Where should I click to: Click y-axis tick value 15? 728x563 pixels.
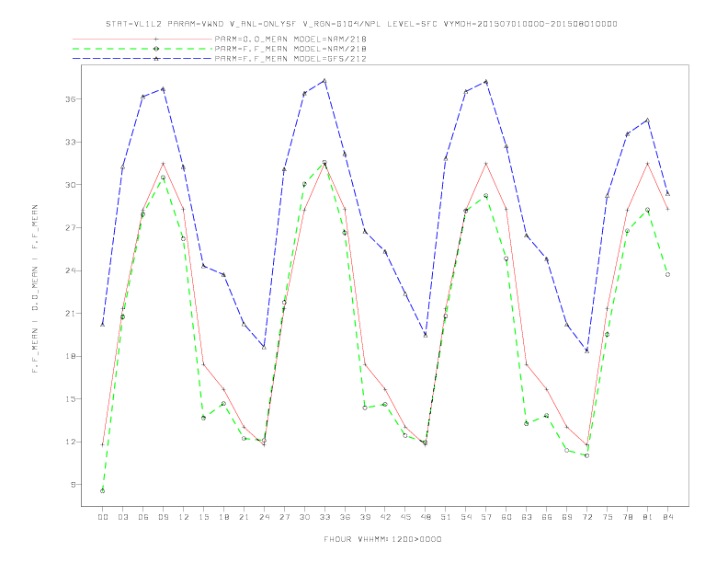(71, 399)
